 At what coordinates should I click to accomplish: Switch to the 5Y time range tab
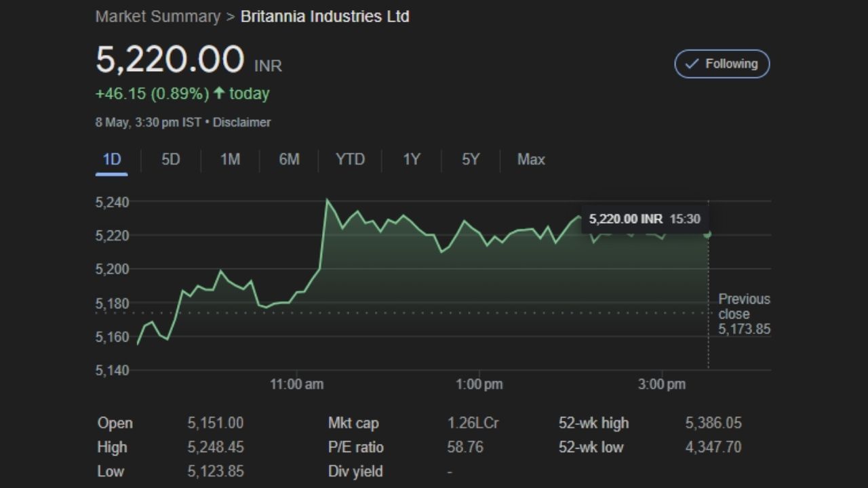(x=471, y=159)
